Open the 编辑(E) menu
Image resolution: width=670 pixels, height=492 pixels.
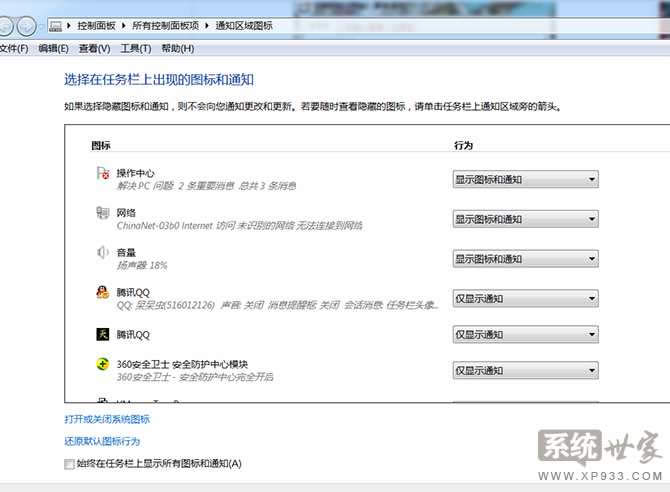pyautogui.click(x=53, y=49)
